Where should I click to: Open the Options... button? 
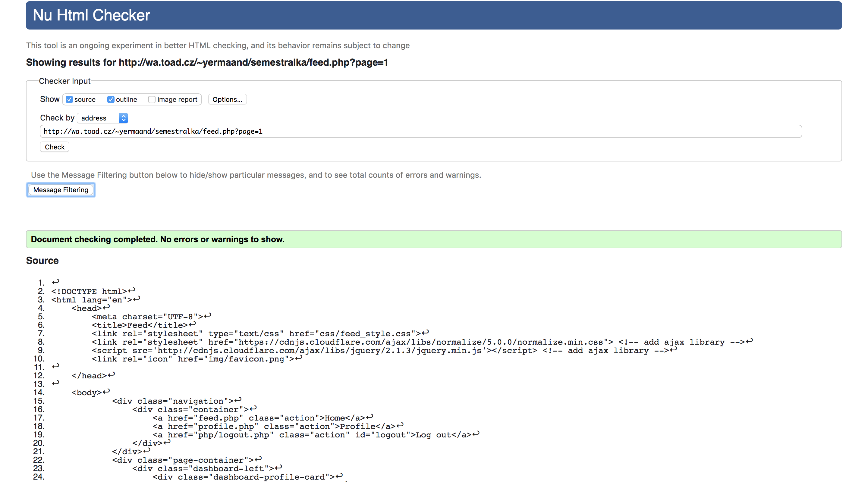228,99
